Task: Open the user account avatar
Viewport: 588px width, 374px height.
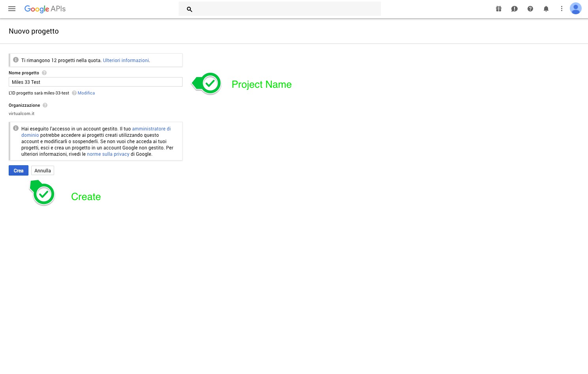Action: 575,8
